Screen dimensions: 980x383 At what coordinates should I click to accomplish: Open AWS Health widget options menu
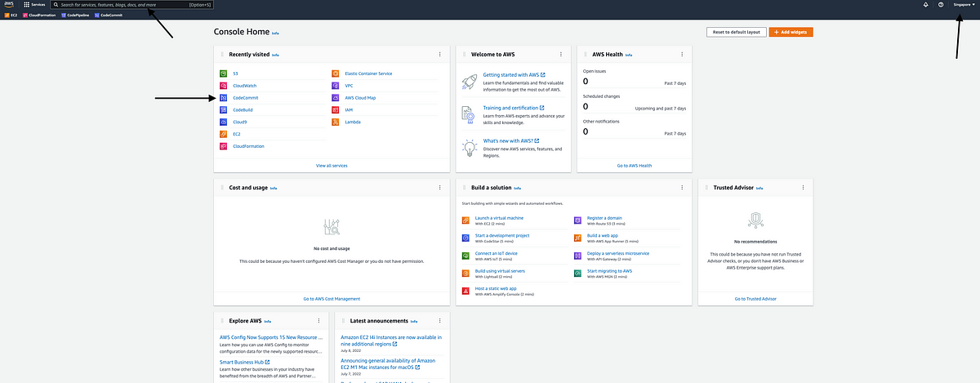tap(681, 55)
